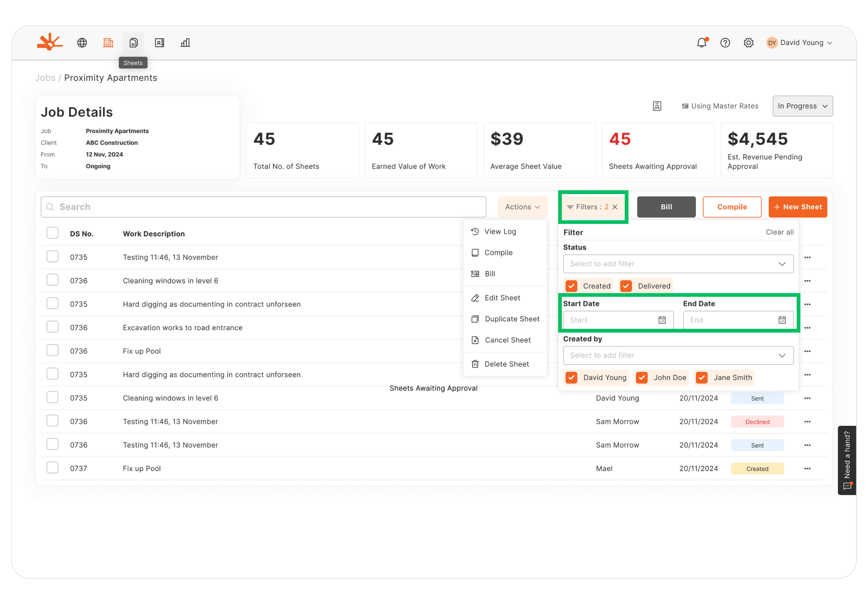Click the Start Date calendar icon

tap(662, 320)
